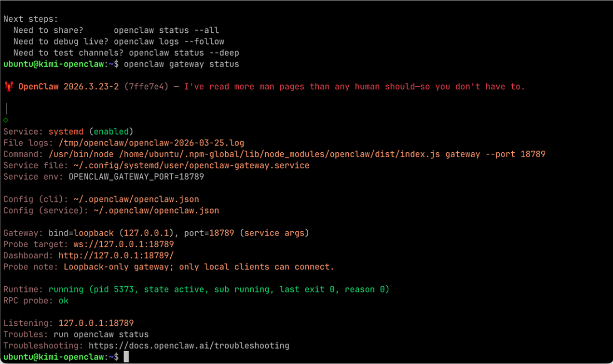Screen dimensions: 613x364
Task: Click the Runtime 'running (pid 5373' status
Action: (91, 290)
